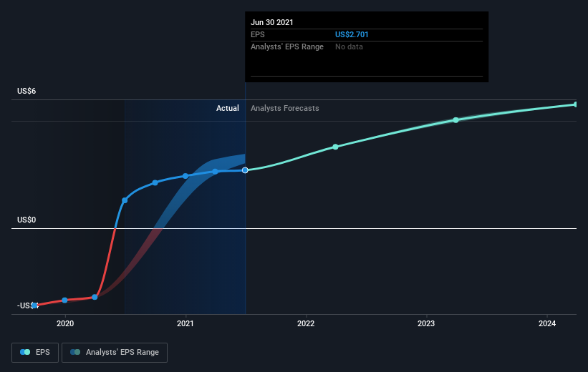The image size is (588, 372).
Task: Click the last negative EPS point before the jump
Action: [95, 297]
